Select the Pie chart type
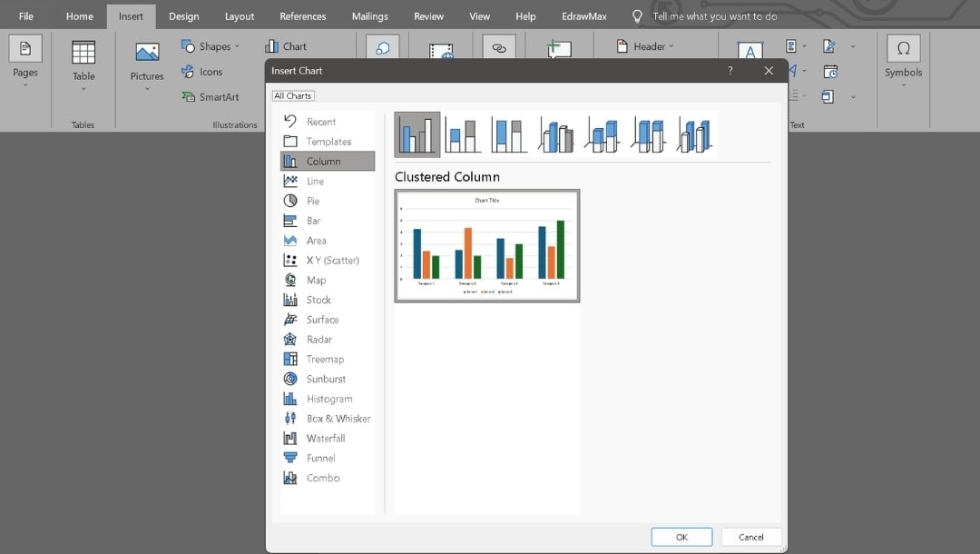This screenshot has width=980, height=554. coord(312,201)
